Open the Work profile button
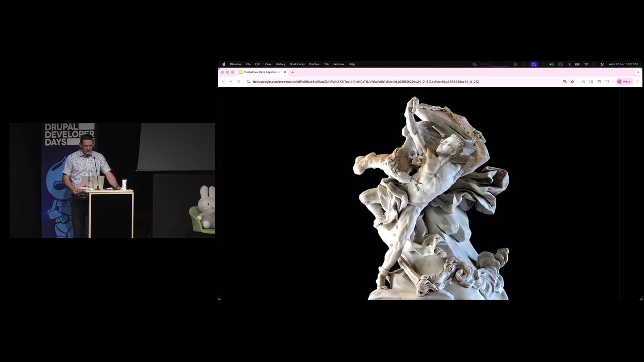Image resolution: width=644 pixels, height=362 pixels. 624,82
